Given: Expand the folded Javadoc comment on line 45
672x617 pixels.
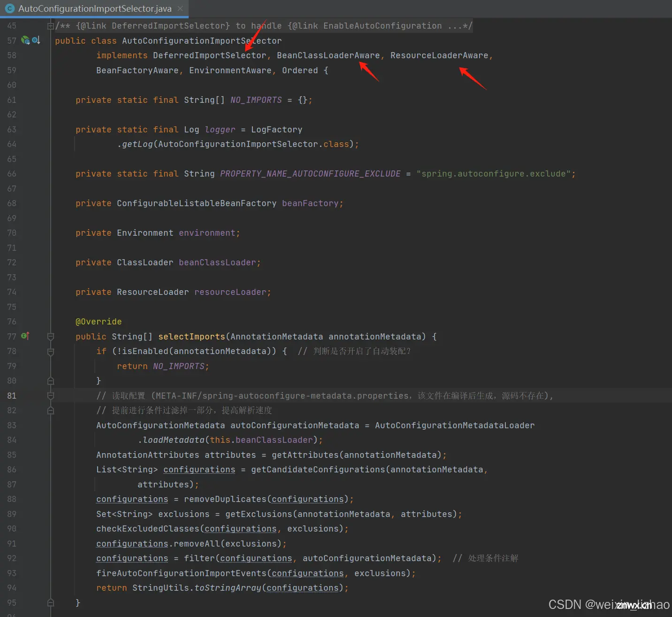Looking at the screenshot, I should click(50, 26).
